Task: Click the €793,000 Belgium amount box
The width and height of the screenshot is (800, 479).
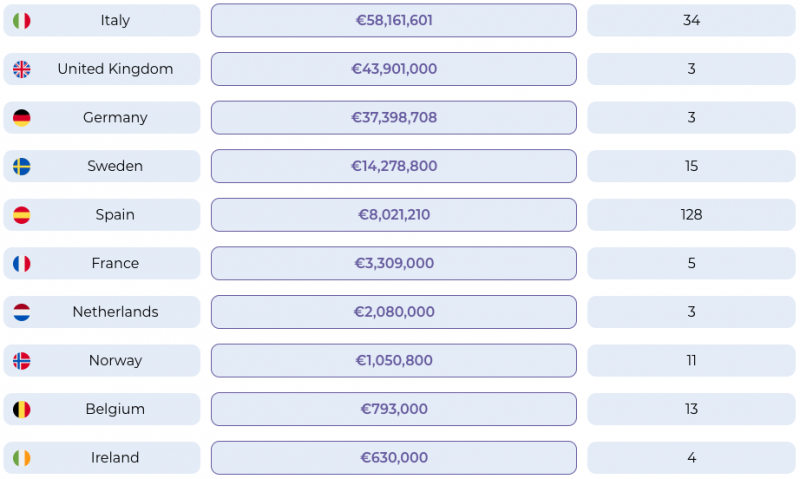Action: click(393, 409)
